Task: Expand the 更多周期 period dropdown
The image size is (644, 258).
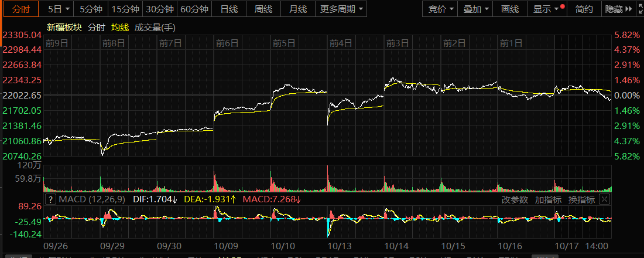Action: tap(342, 9)
